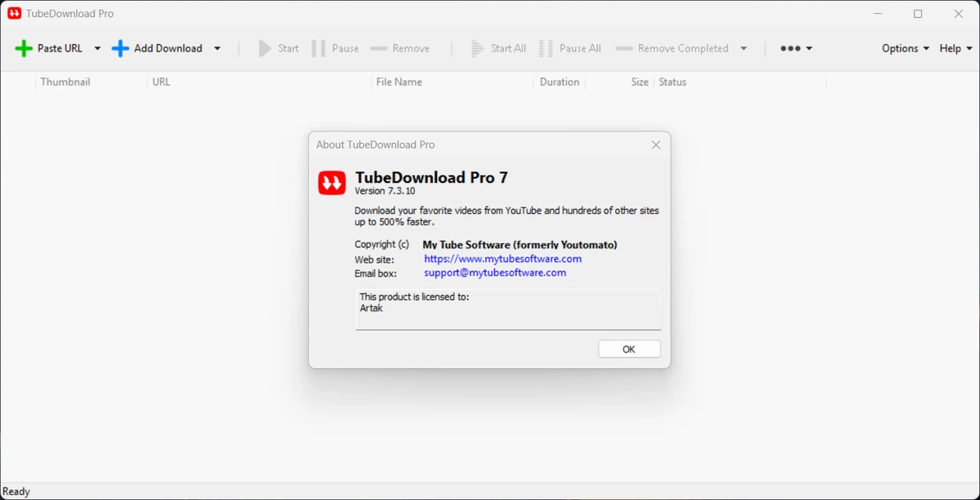Click the Add Download label
980x500 pixels.
click(x=168, y=48)
